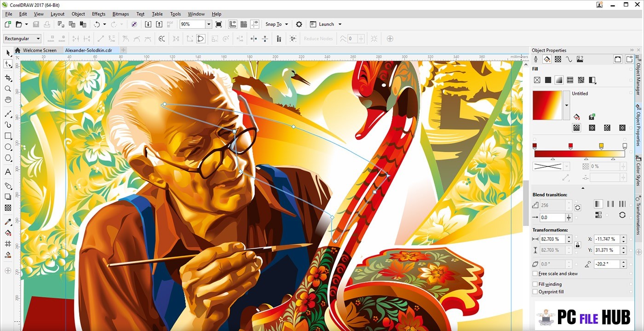Enable the Fill winding checkbox
Screen dimensions: 644x331
tap(535, 284)
